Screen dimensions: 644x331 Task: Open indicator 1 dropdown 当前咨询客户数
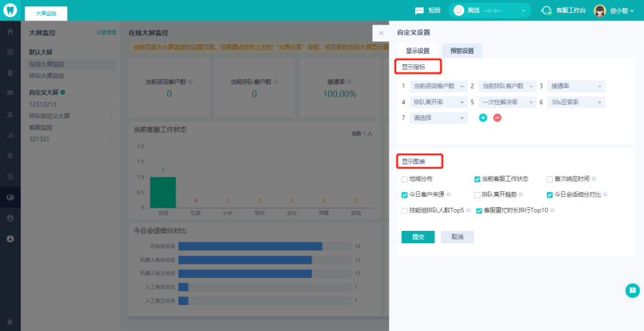[x=438, y=86]
